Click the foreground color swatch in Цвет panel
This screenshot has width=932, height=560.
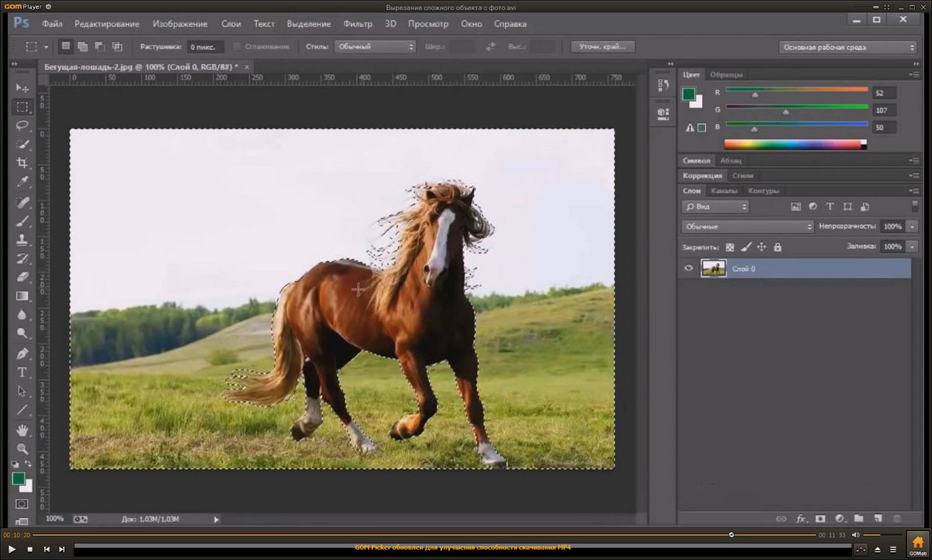point(688,94)
